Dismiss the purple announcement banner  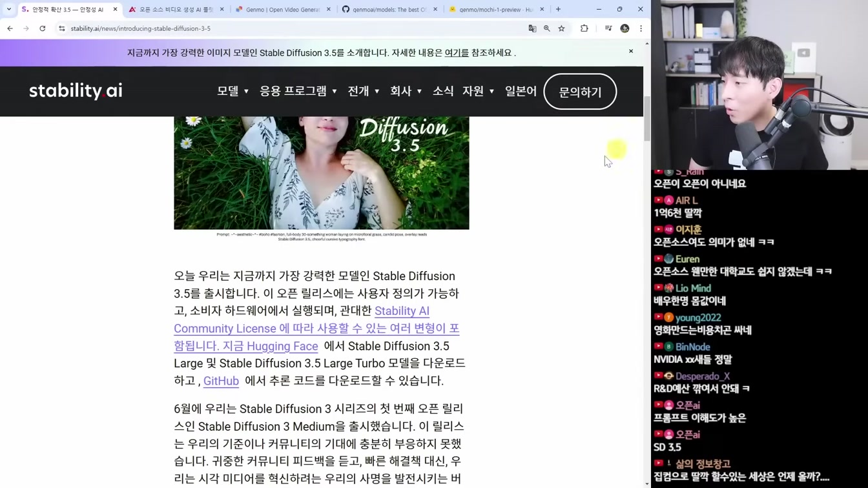[631, 51]
